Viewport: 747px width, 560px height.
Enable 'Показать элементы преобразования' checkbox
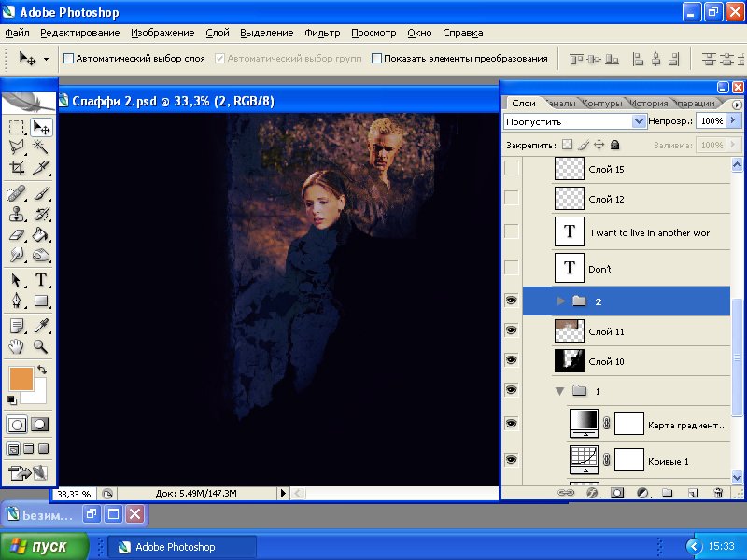tap(377, 59)
